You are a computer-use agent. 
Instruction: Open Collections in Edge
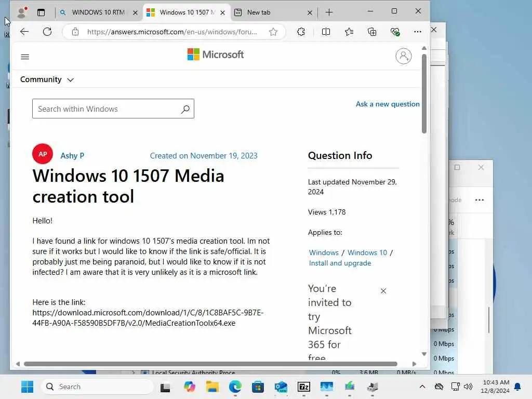[372, 32]
